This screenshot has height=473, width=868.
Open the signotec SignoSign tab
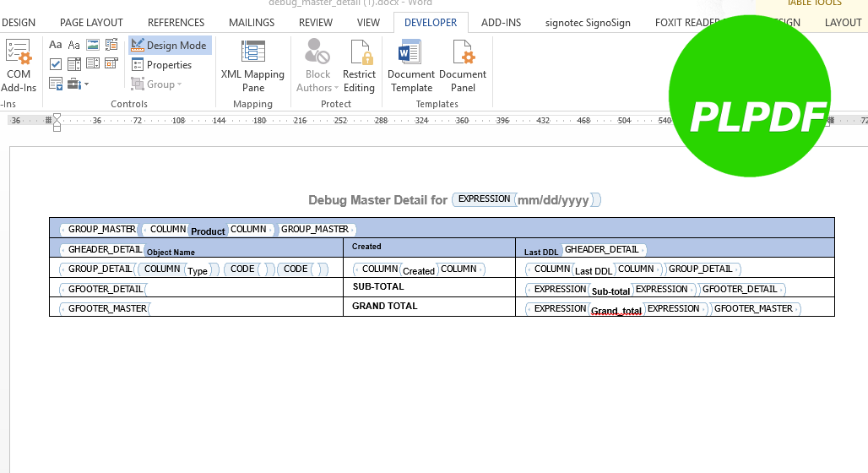click(x=588, y=23)
